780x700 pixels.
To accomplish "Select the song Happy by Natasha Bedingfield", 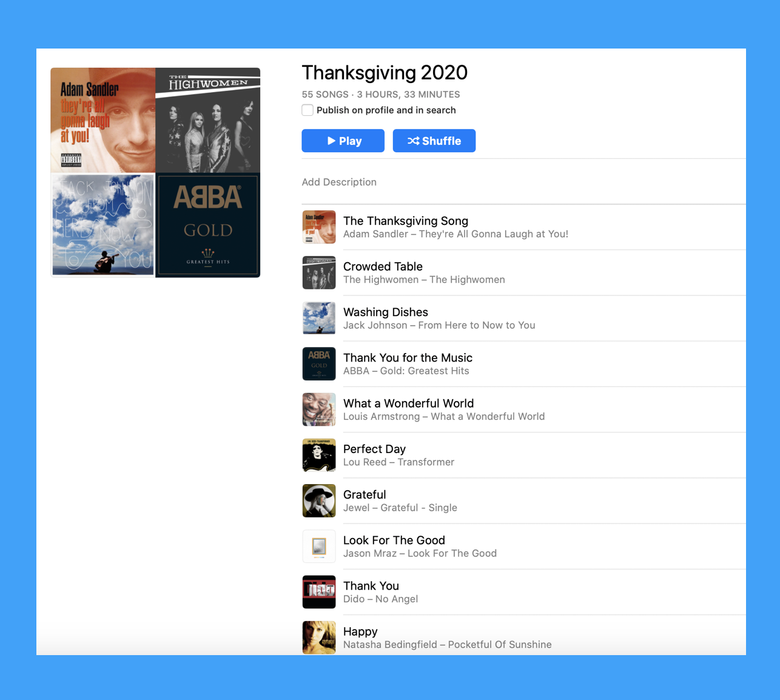I will [523, 638].
